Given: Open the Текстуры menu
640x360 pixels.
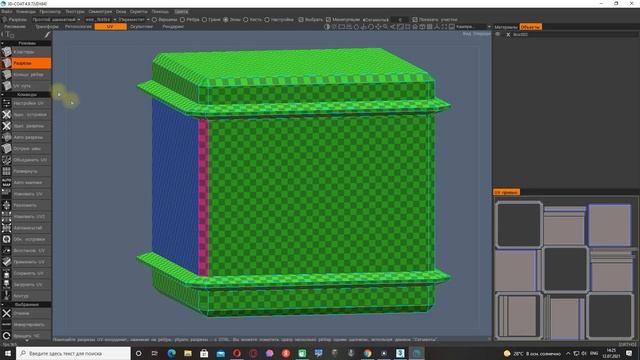Looking at the screenshot, I should pos(75,12).
